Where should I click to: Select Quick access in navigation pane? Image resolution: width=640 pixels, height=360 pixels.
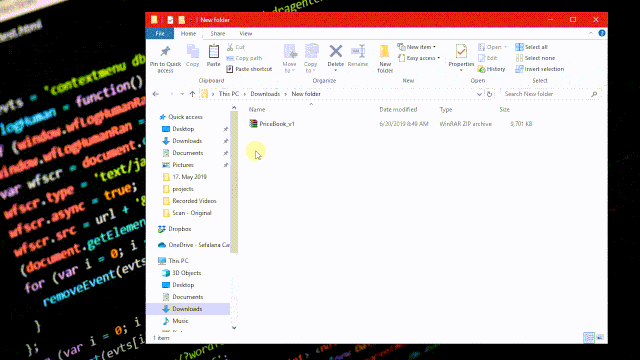click(x=180, y=117)
